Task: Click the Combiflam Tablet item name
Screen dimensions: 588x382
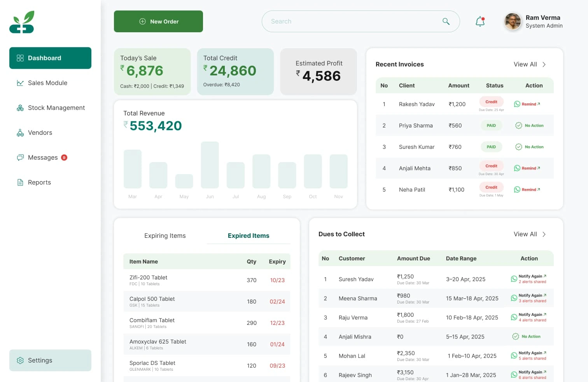Action: click(x=152, y=320)
